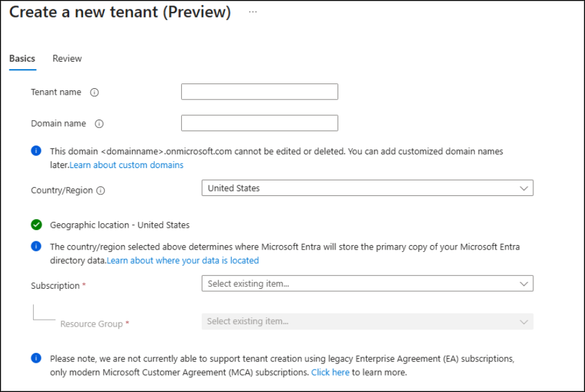
Task: Focus the Tenant name text field
Action: [x=259, y=92]
